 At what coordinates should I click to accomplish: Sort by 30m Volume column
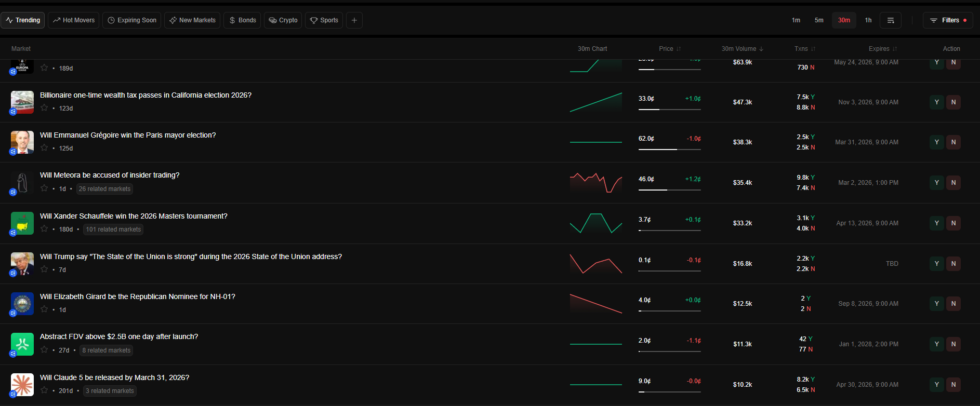pyautogui.click(x=741, y=49)
